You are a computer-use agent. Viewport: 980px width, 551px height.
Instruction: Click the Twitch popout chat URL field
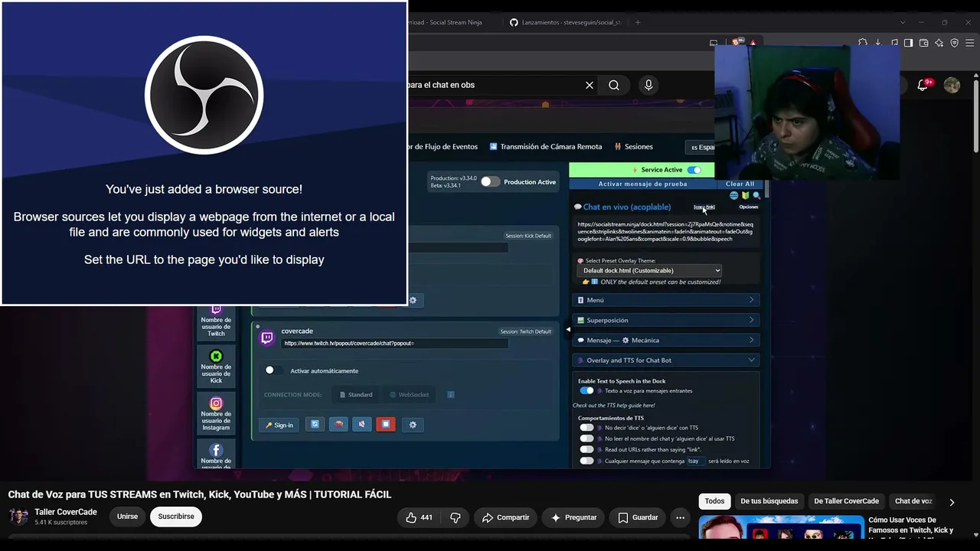[x=395, y=344]
